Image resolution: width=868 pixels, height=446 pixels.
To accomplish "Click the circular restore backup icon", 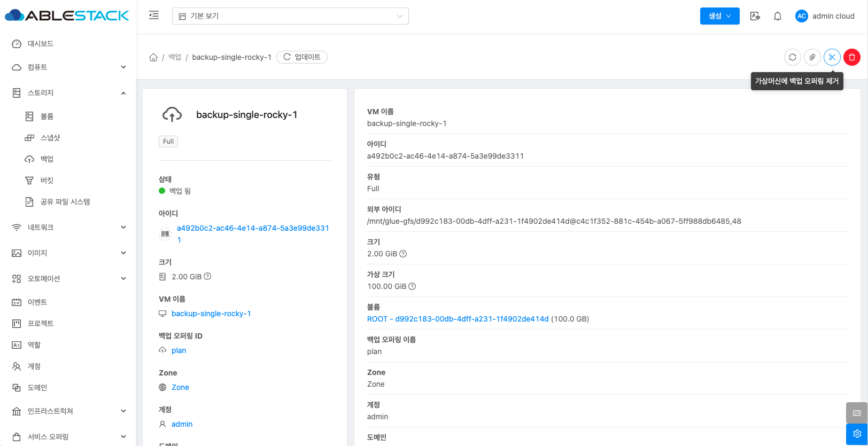I will click(793, 57).
